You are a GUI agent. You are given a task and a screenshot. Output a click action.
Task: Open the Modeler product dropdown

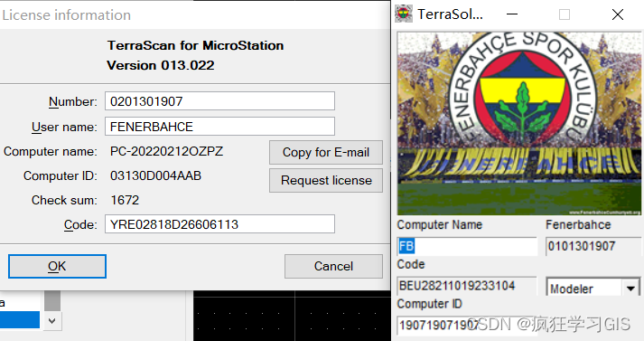pos(593,288)
